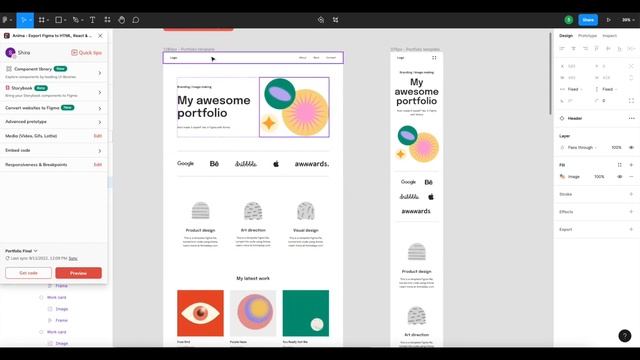Image resolution: width=640 pixels, height=360 pixels.
Task: Click the align left icon in Design panel
Action: click(x=562, y=49)
